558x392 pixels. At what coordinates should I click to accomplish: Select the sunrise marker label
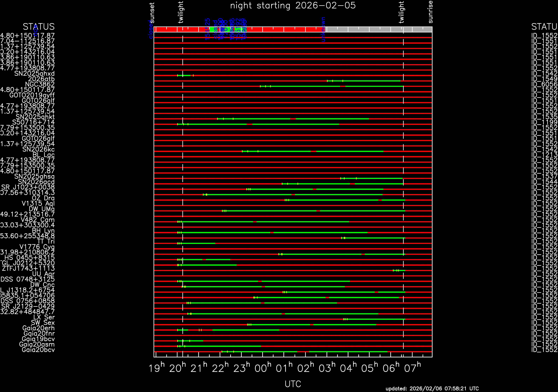tap(430, 12)
